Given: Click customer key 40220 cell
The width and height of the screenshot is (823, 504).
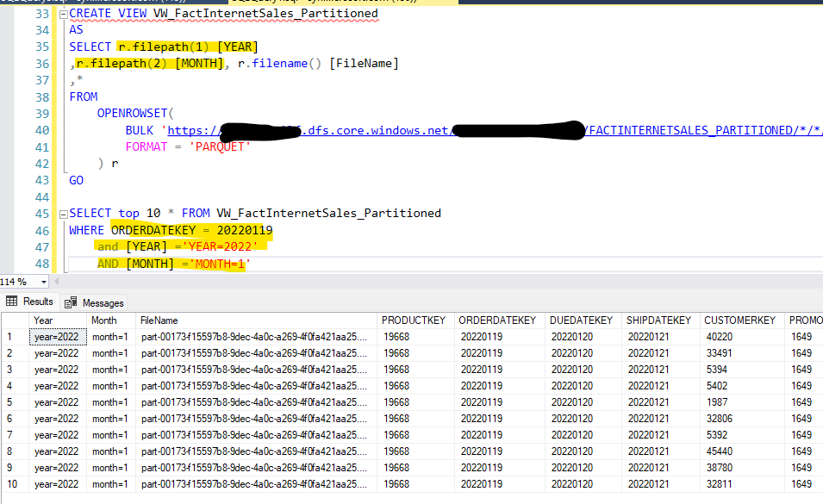Looking at the screenshot, I should pos(742,337).
